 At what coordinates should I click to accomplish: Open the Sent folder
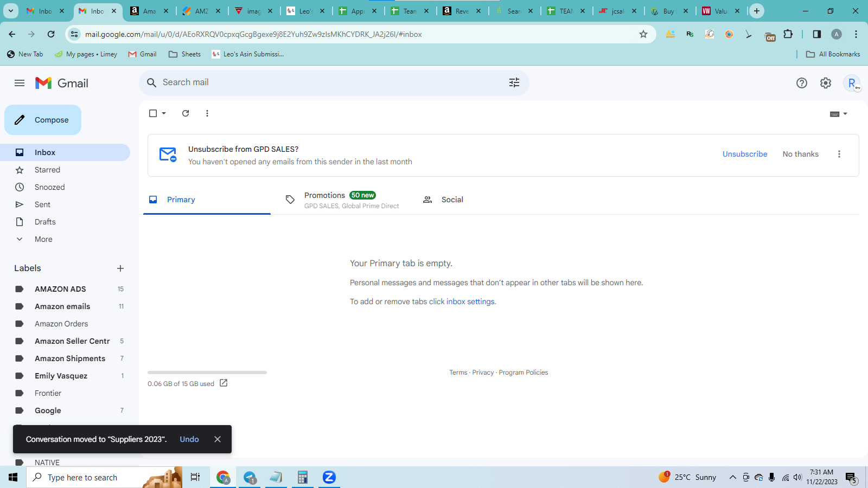pyautogui.click(x=65, y=204)
